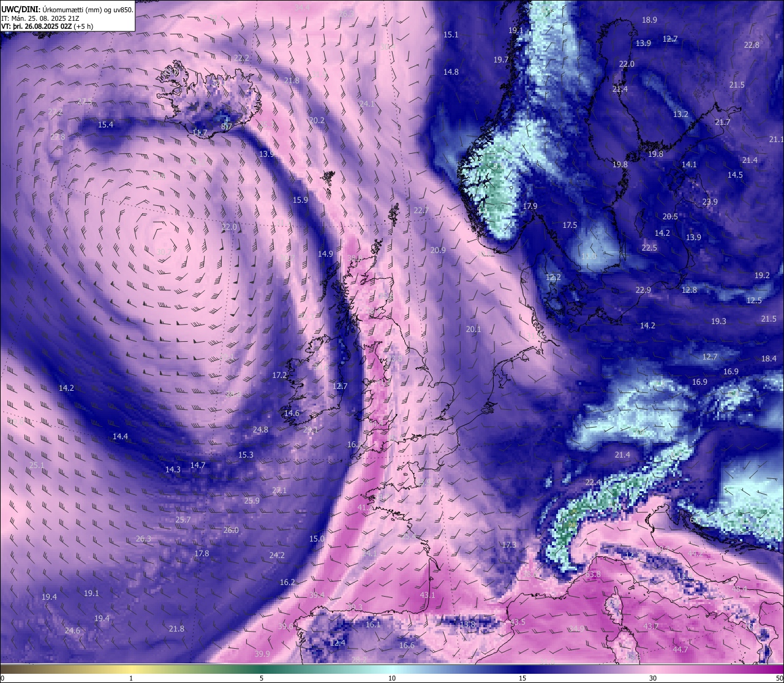Click the map value 14.5

tap(735, 175)
